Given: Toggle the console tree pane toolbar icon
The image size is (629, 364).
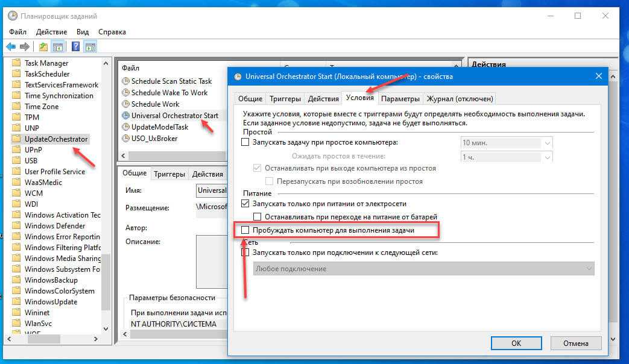Looking at the screenshot, I should 58,46.
